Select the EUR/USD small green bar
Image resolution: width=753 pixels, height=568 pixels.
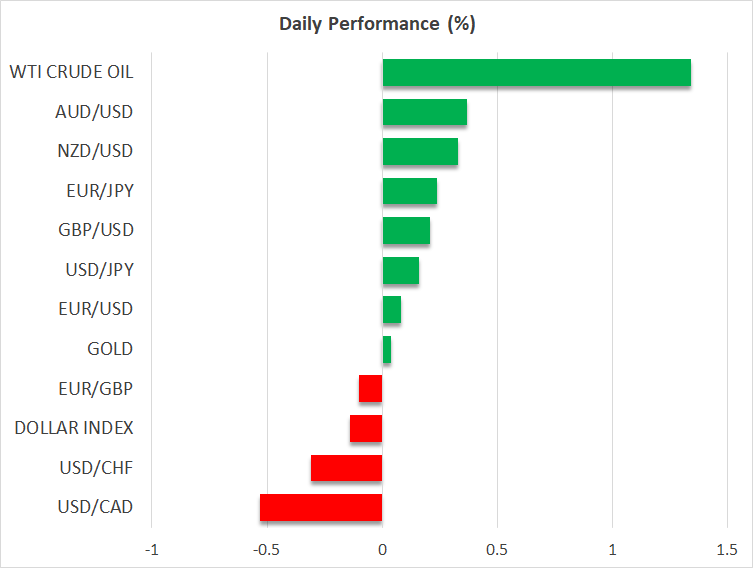point(391,309)
